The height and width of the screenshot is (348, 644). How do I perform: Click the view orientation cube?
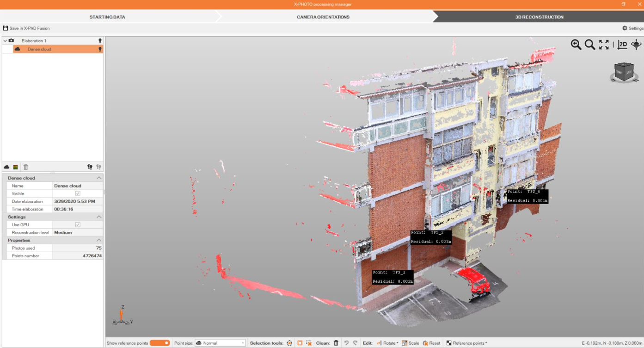pos(624,72)
